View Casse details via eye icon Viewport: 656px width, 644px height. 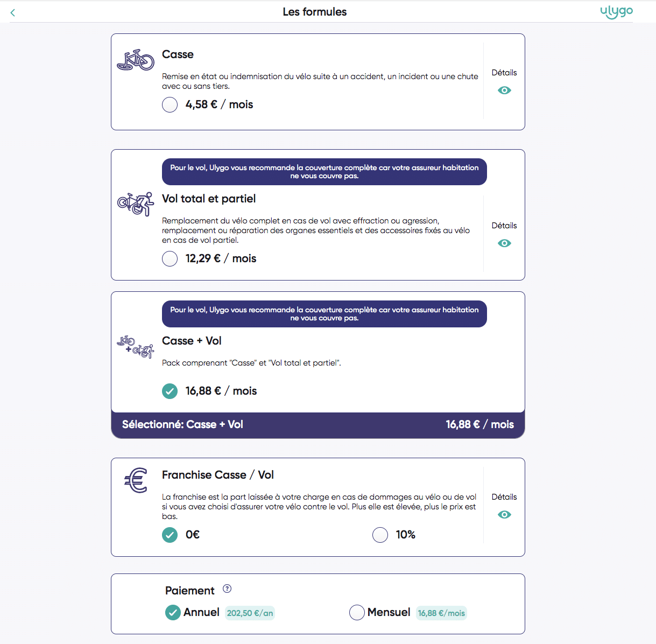click(x=504, y=90)
